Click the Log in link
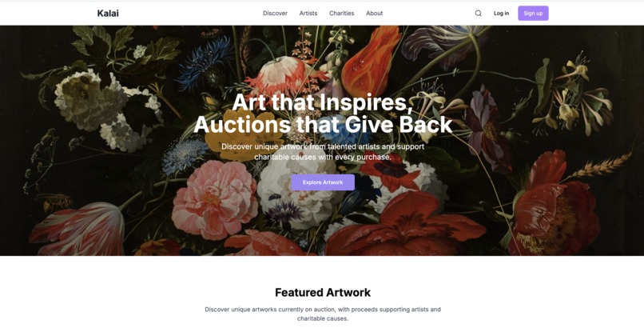 pos(501,13)
